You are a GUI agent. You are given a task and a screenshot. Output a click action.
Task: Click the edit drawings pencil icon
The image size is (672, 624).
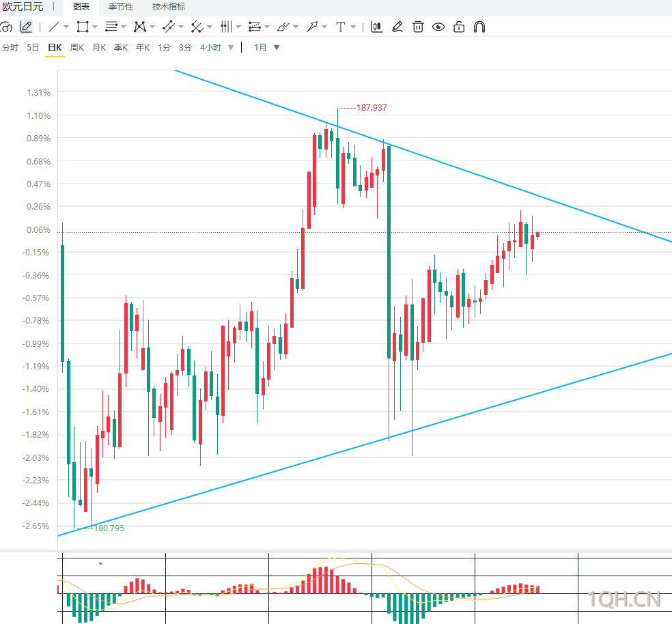397,27
